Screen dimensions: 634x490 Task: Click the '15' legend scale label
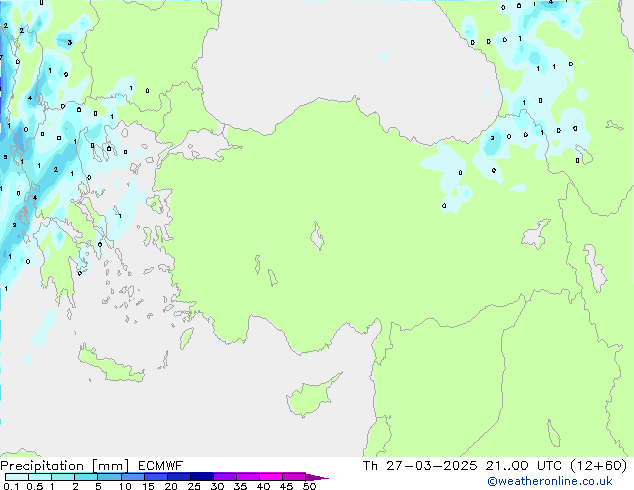click(x=148, y=486)
